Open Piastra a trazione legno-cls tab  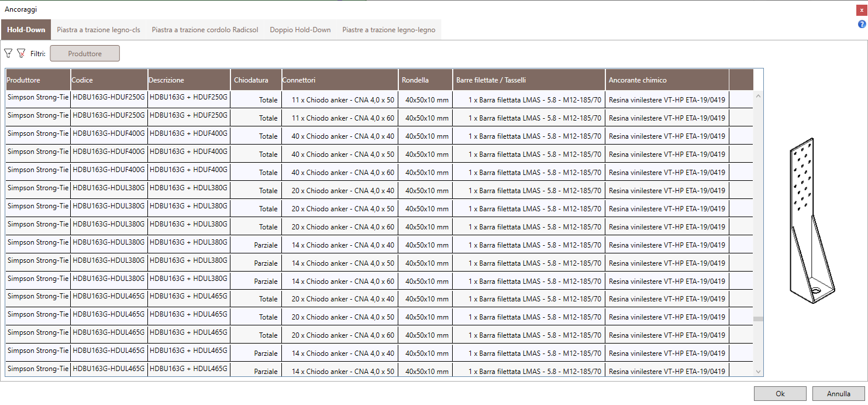point(98,30)
